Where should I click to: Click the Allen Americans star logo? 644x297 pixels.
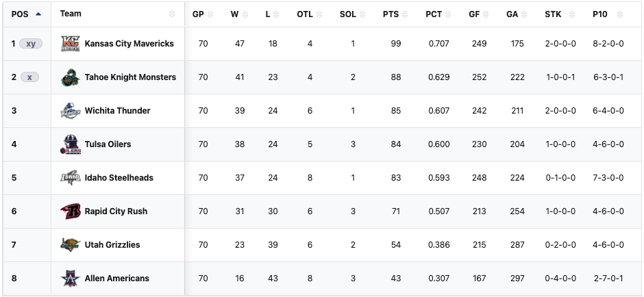click(71, 279)
